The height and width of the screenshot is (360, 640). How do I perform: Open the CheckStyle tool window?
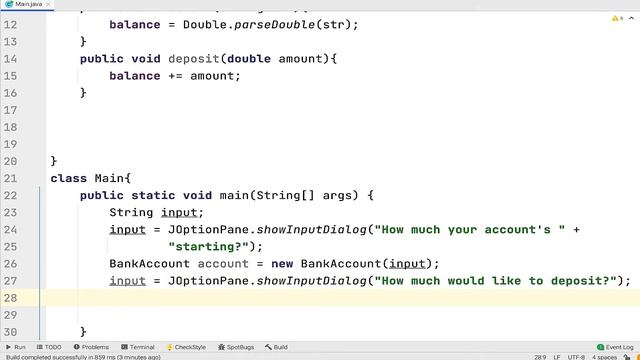pos(187,347)
